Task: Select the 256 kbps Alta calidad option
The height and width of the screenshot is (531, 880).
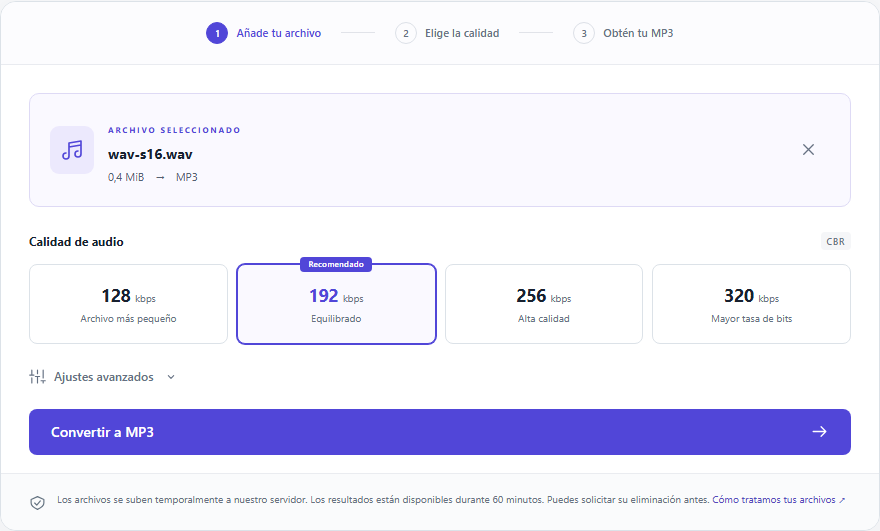Action: 544,304
